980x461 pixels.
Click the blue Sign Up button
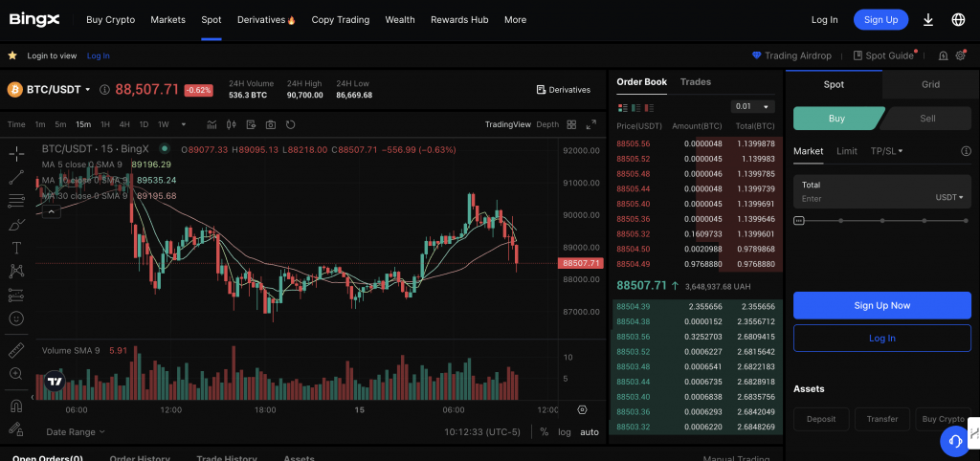pyautogui.click(x=880, y=19)
